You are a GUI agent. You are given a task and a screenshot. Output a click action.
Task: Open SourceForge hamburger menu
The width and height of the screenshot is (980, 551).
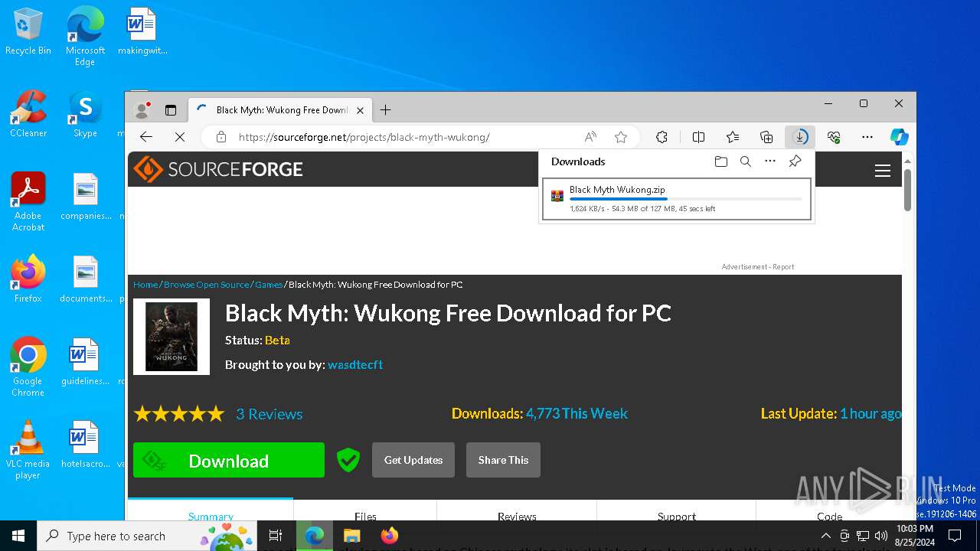tap(883, 171)
